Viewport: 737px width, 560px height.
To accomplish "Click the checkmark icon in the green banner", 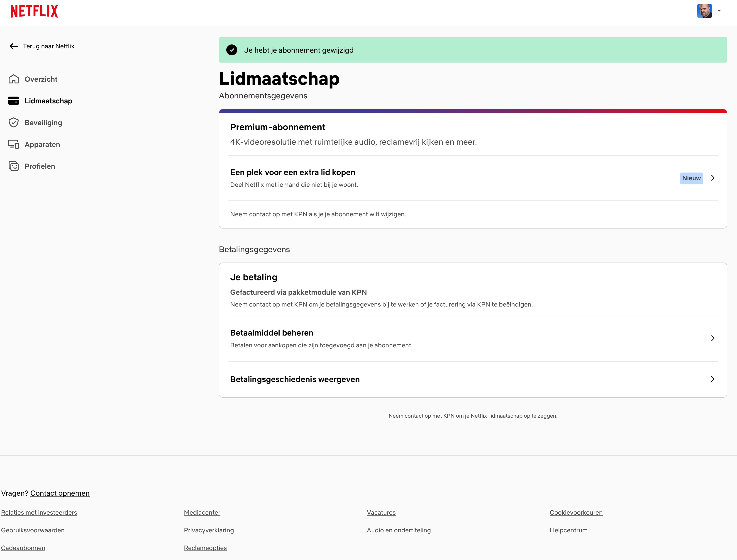I will pyautogui.click(x=232, y=50).
